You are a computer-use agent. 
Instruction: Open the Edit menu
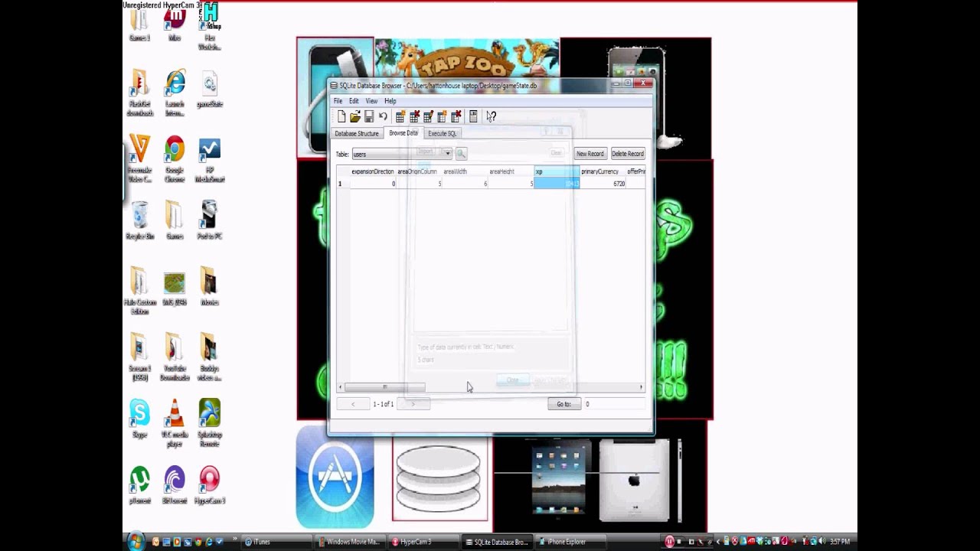(354, 101)
